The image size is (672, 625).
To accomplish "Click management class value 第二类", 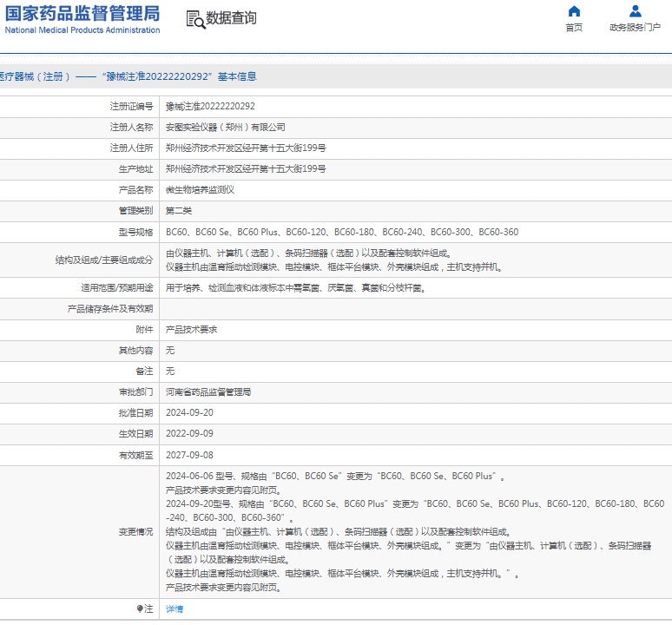I will (x=179, y=211).
